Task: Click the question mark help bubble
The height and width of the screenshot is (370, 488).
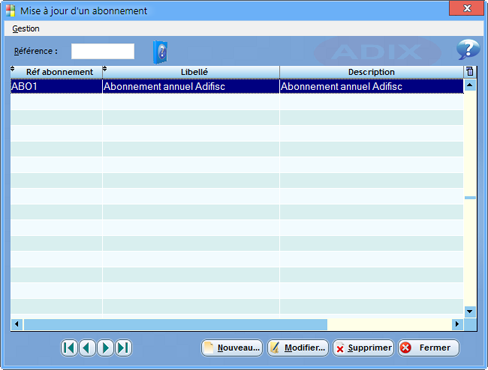Action: 468,49
